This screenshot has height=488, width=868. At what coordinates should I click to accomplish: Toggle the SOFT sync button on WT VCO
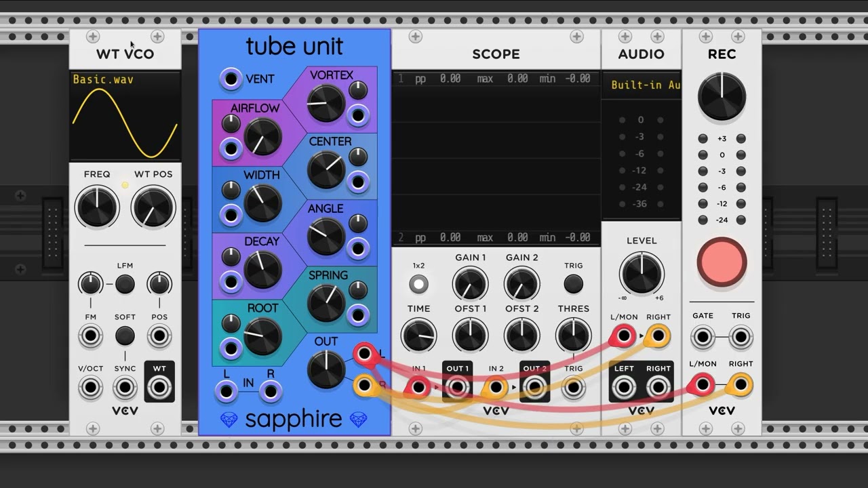click(x=125, y=335)
